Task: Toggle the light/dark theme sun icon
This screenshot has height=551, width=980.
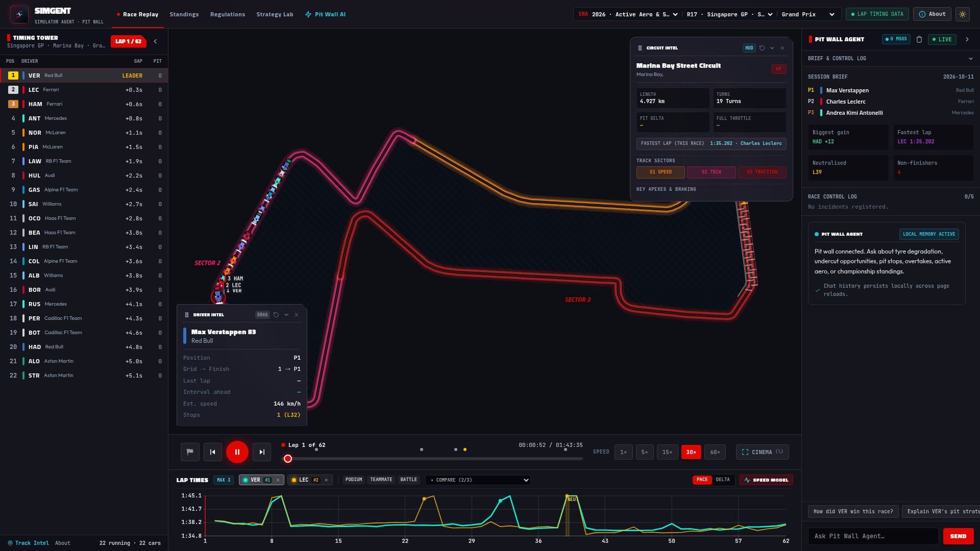Action: point(963,14)
